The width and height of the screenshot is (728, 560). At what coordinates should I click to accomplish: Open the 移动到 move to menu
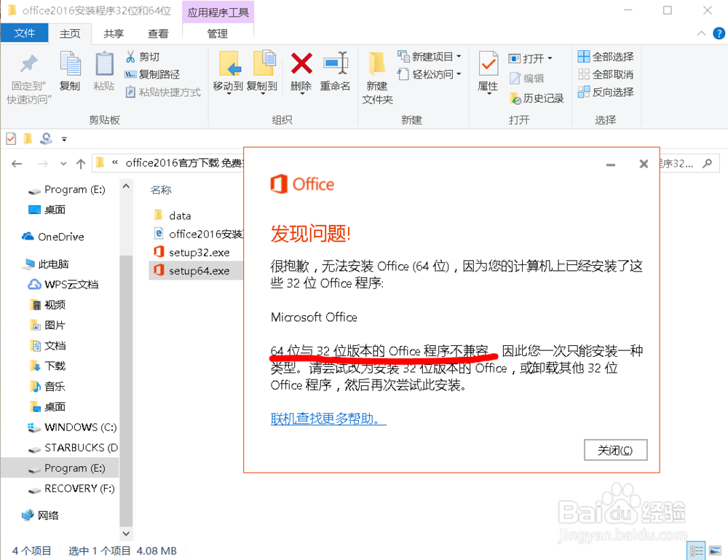228,72
